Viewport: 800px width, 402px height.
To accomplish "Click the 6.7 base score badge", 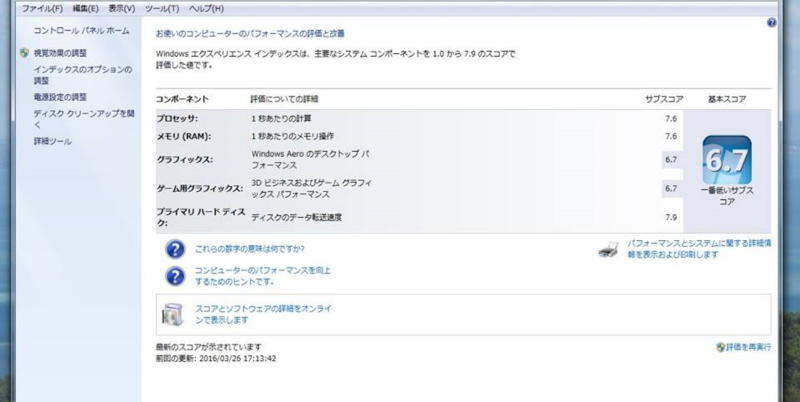I will pyautogui.click(x=727, y=160).
